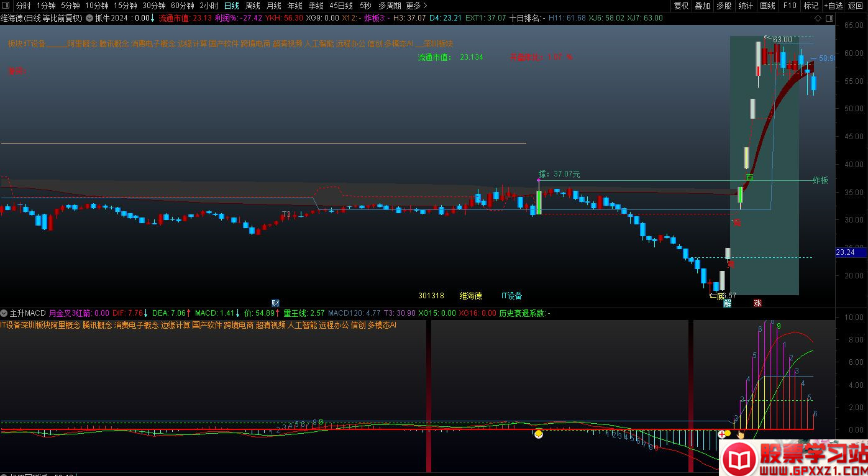Viewport: 868px width, 476px height.
Task: Click the 多股 multi-stock button
Action: 724,6
